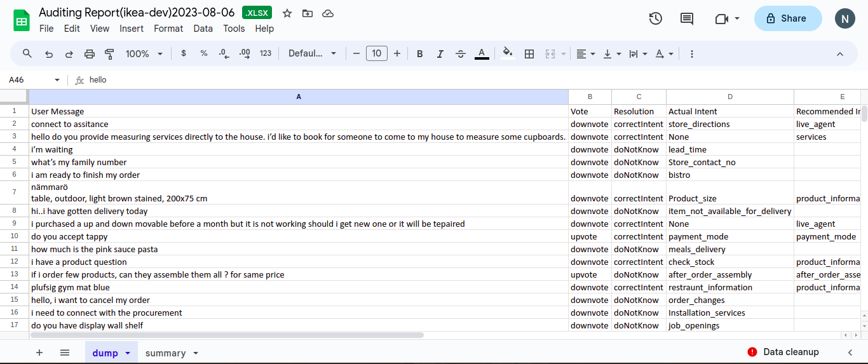Open the dump sheet tab options arrow
Image resolution: width=868 pixels, height=364 pixels.
click(x=128, y=353)
